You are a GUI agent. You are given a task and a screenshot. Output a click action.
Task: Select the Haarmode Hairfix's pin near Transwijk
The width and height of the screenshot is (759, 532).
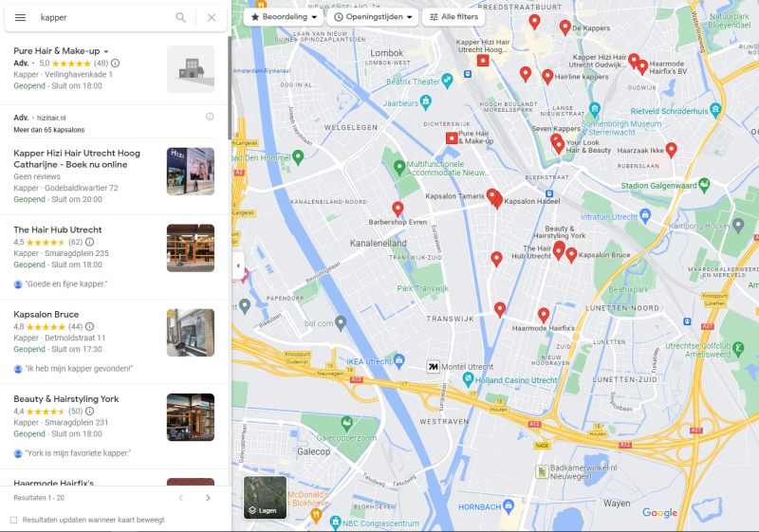[x=544, y=316]
